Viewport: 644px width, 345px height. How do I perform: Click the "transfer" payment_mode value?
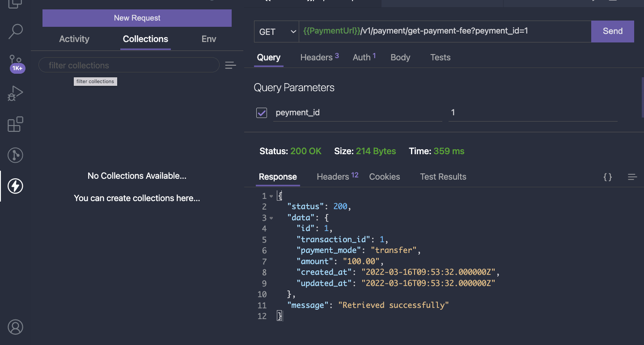coord(394,250)
